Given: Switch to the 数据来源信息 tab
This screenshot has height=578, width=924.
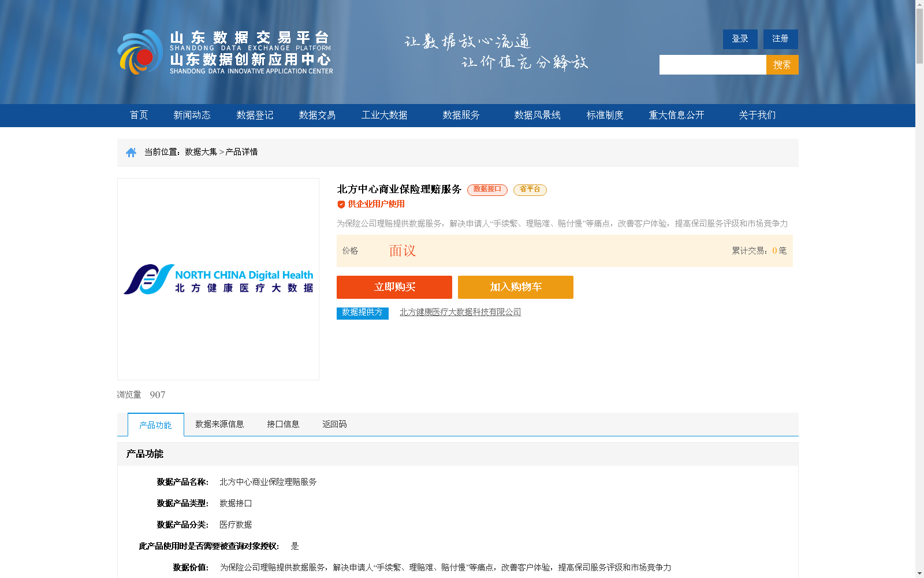Looking at the screenshot, I should pos(219,424).
